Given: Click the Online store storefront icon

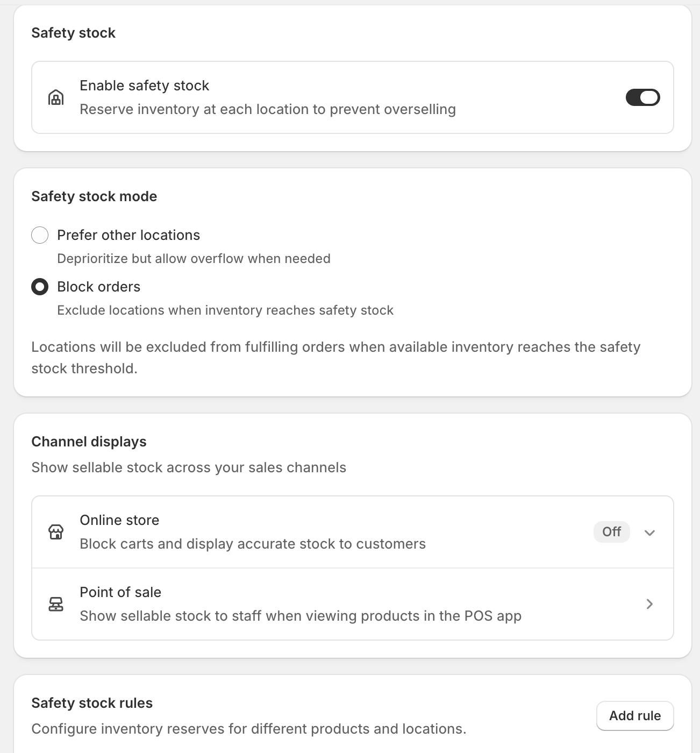Looking at the screenshot, I should pyautogui.click(x=56, y=532).
